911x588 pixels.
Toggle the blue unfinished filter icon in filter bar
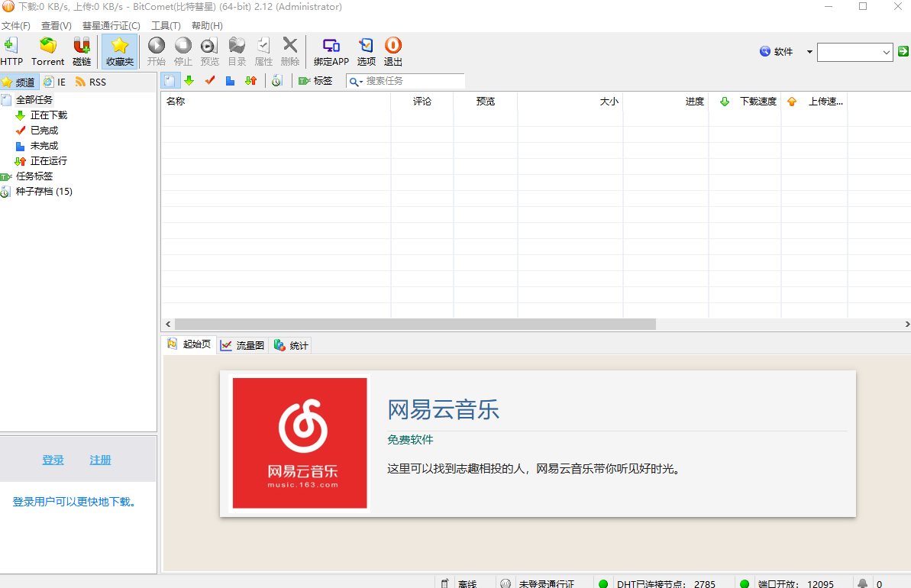[x=230, y=81]
